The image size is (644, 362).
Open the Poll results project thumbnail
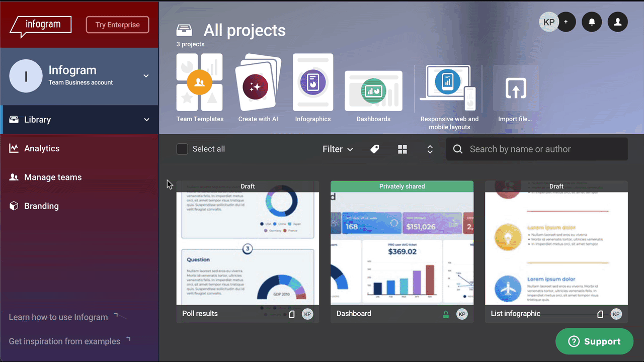tap(248, 248)
